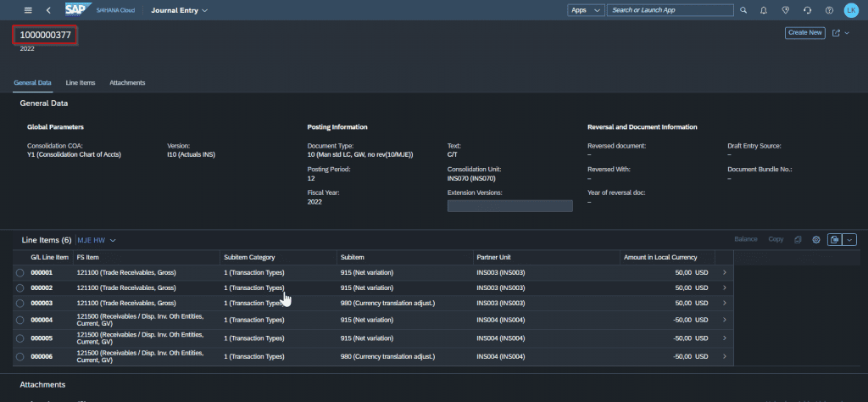The height and width of the screenshot is (402, 868).
Task: Click INS070 (INS070) consolidation unit value
Action: point(471,179)
